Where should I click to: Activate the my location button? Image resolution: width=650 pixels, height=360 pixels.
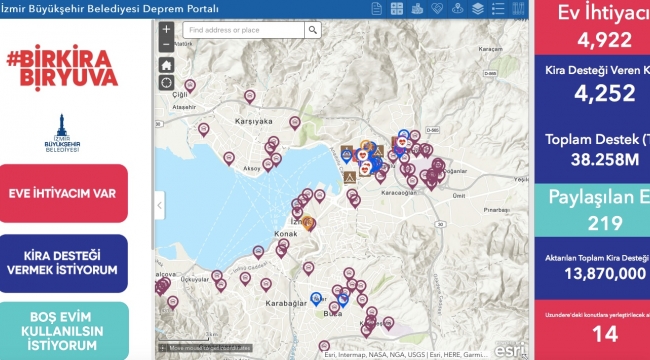(166, 83)
